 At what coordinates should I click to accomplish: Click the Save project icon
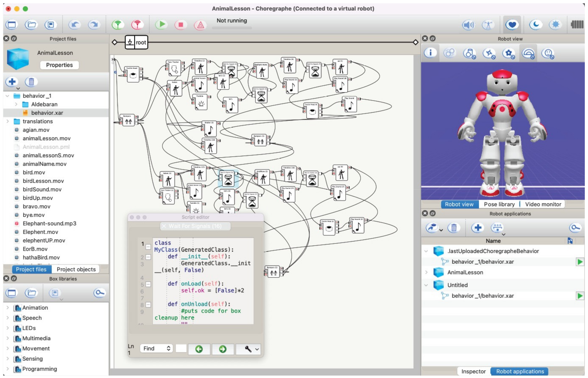click(51, 25)
